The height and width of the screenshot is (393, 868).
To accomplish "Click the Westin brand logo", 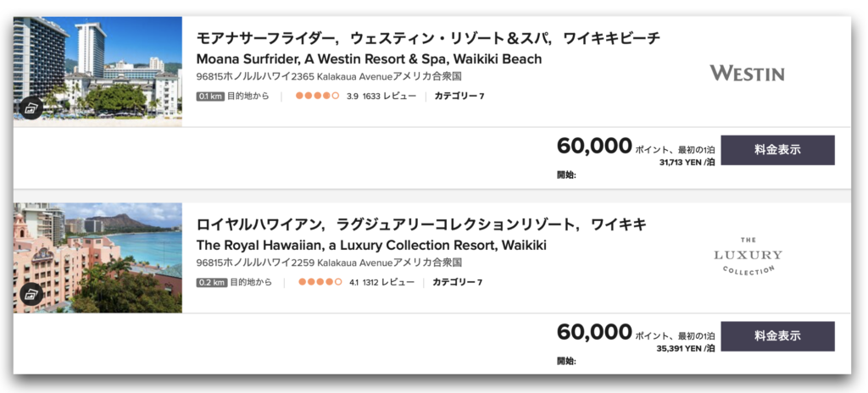I will 748,73.
